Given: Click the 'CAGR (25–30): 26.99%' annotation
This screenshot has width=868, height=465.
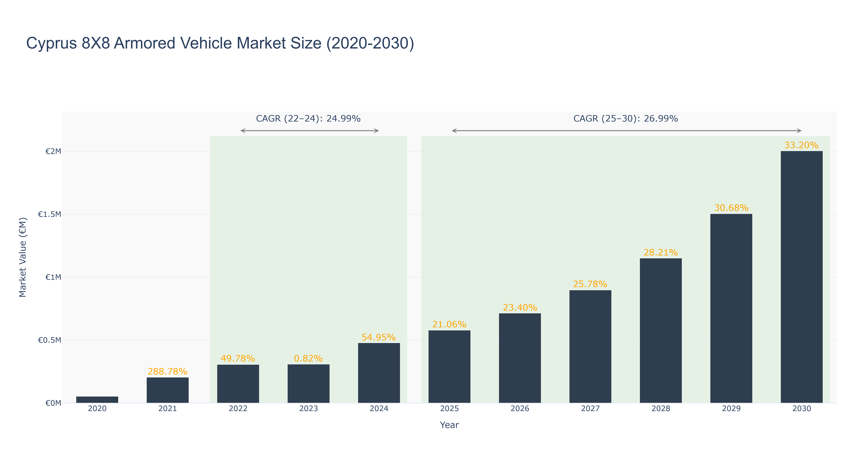Looking at the screenshot, I should pyautogui.click(x=626, y=119).
